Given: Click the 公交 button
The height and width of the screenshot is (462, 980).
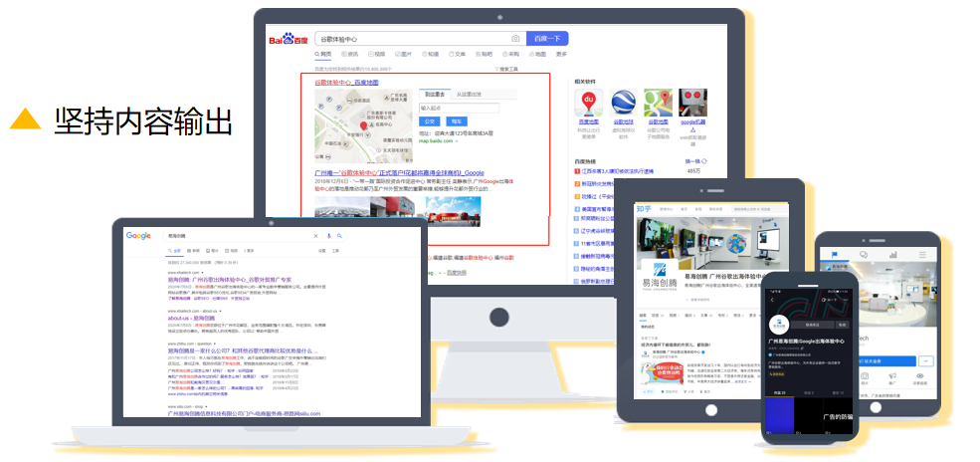Looking at the screenshot, I should 430,121.
